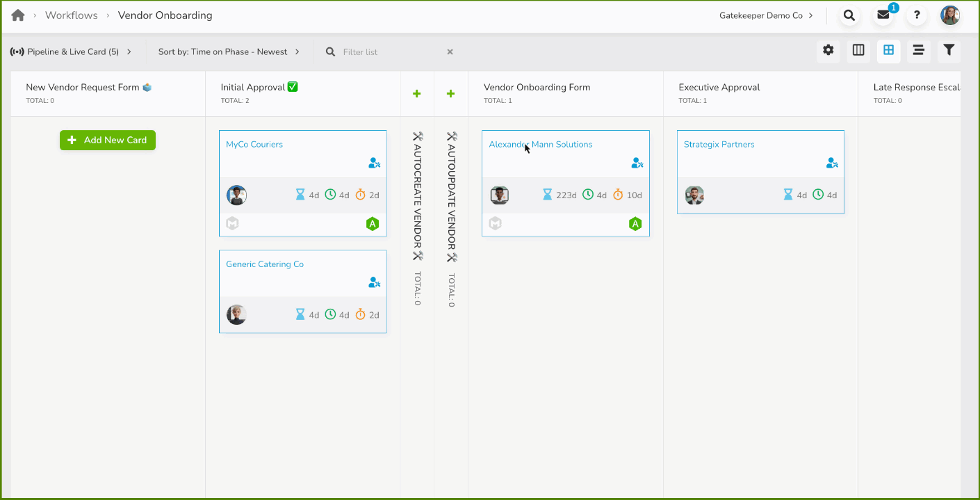
Task: Open the global search magnifier icon
Action: coord(849,15)
